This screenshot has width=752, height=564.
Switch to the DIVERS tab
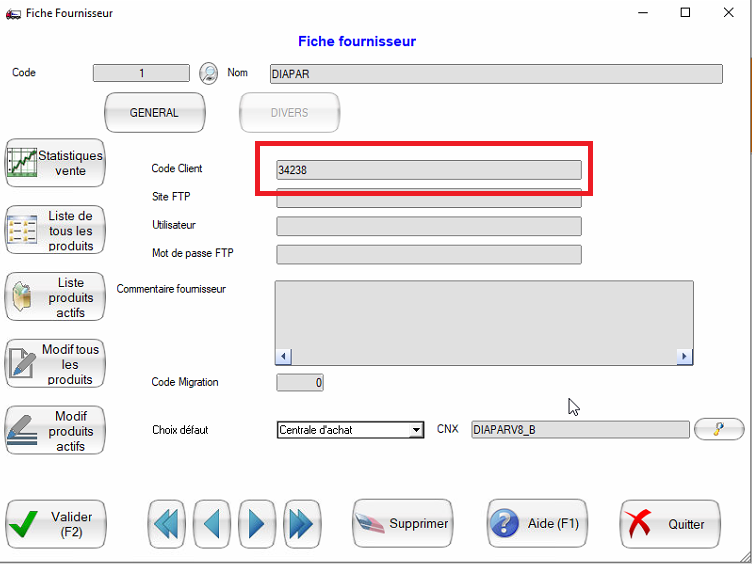pyautogui.click(x=289, y=113)
